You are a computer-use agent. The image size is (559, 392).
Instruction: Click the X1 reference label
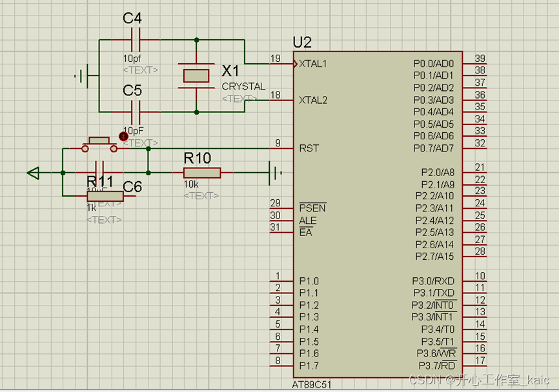230,71
